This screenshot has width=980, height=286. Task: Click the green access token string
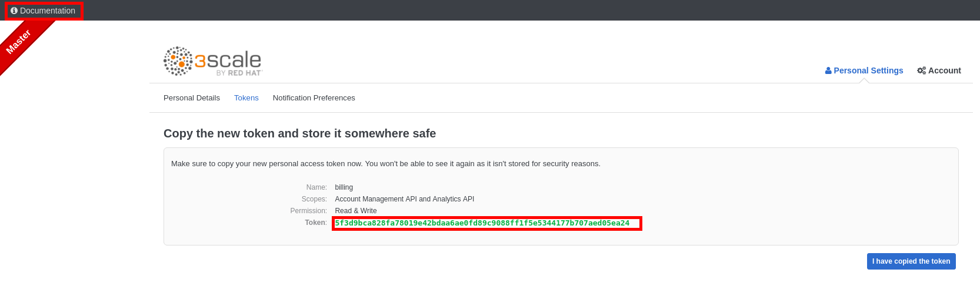click(482, 223)
